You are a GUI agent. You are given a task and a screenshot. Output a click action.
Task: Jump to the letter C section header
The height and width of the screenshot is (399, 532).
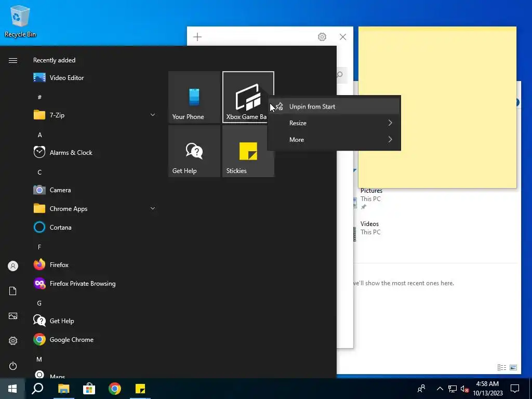pos(39,172)
